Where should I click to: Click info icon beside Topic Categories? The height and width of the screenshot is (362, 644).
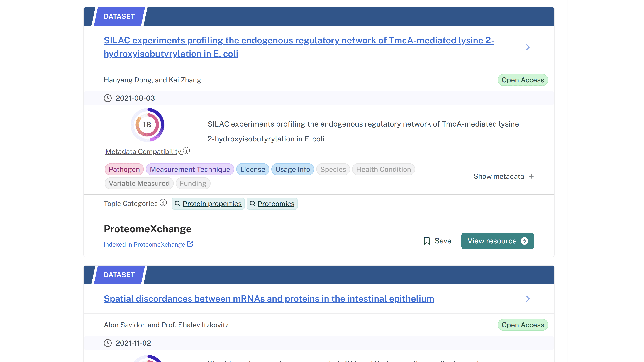[x=163, y=203]
